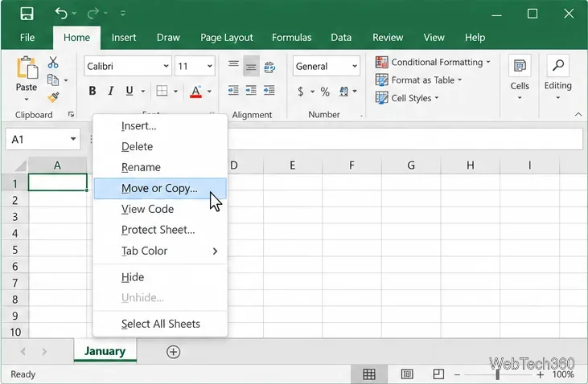Expand underline style options arrow
Viewport: 588px width, 384px height.
pos(143,91)
